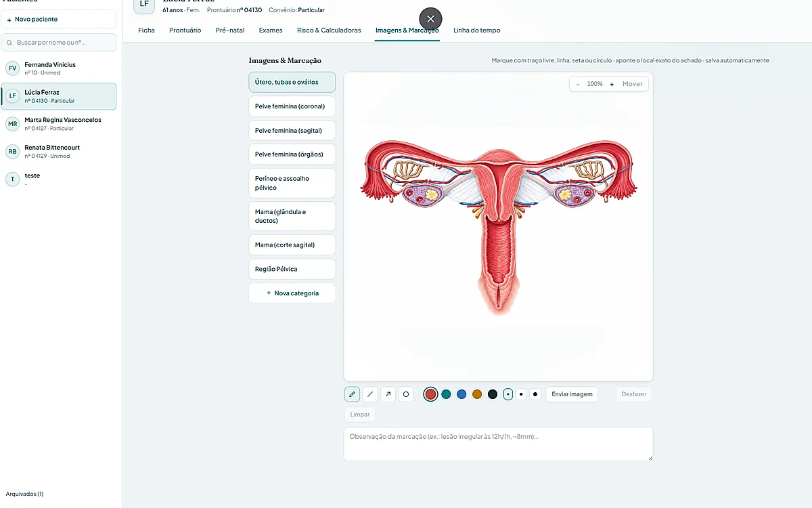812x508 pixels.
Task: Select the straight line drawing tool
Action: pos(370,394)
